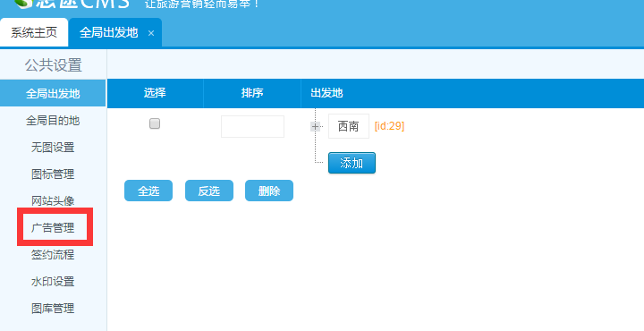Tick the checkbox in the 西南 row
This screenshot has width=644, height=331.
click(x=155, y=123)
